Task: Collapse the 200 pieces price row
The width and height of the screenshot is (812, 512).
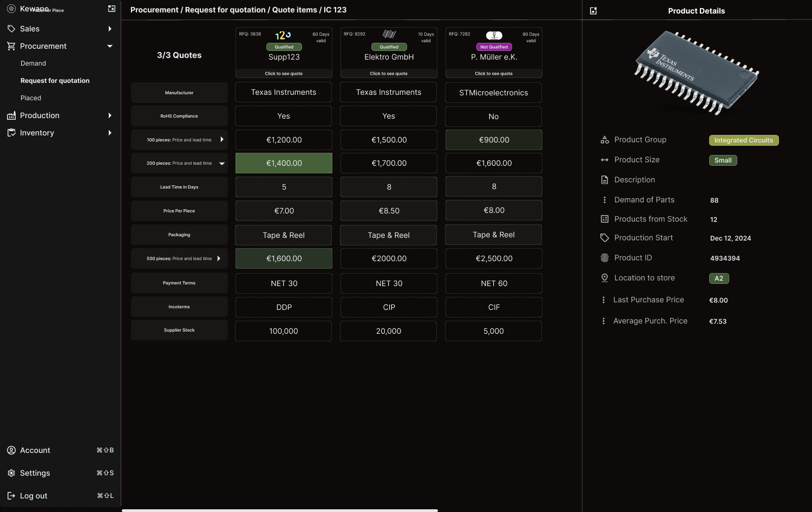Action: (x=222, y=163)
